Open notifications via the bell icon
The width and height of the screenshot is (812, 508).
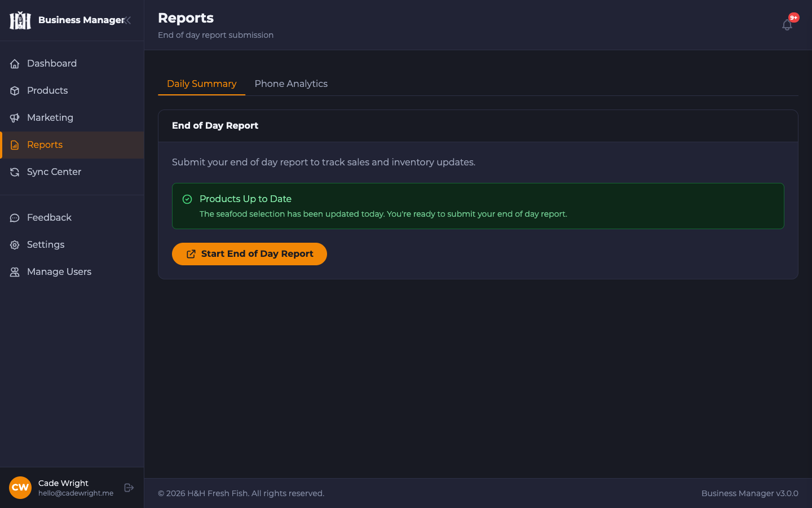(x=787, y=25)
